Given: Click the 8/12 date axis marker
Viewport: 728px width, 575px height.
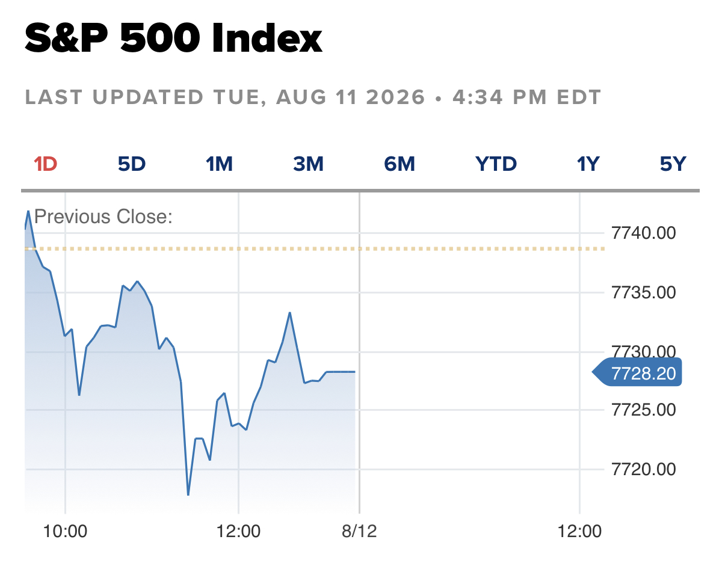Looking at the screenshot, I should point(359,532).
